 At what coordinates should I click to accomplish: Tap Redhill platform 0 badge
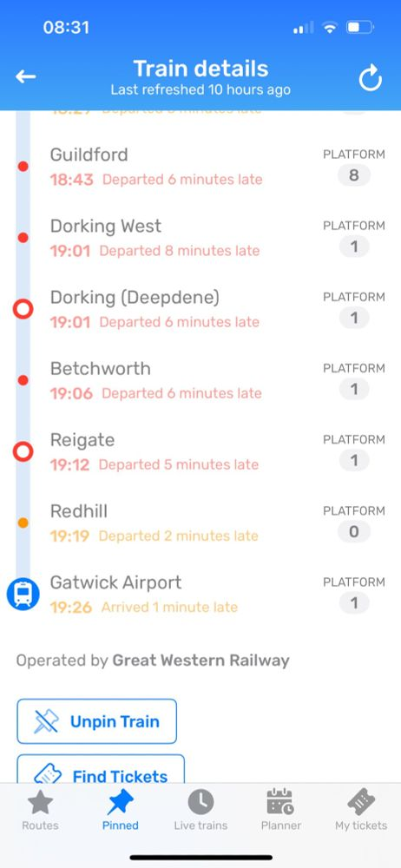click(354, 532)
